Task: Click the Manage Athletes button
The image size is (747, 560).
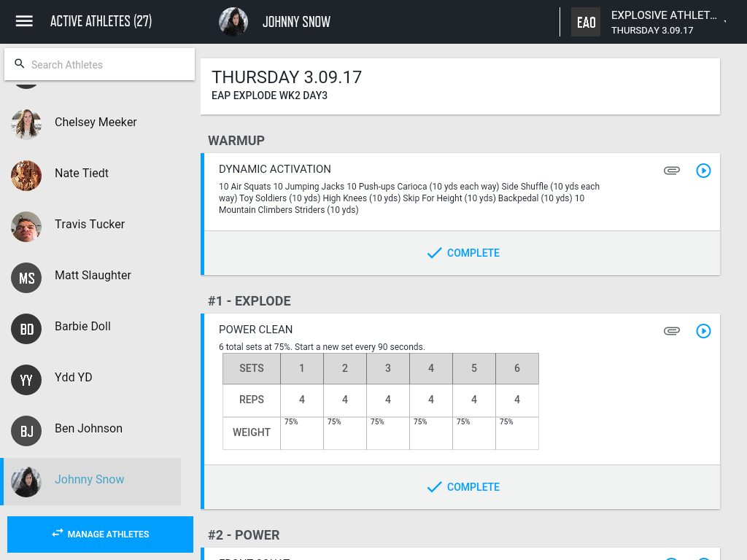Action: pos(100,534)
